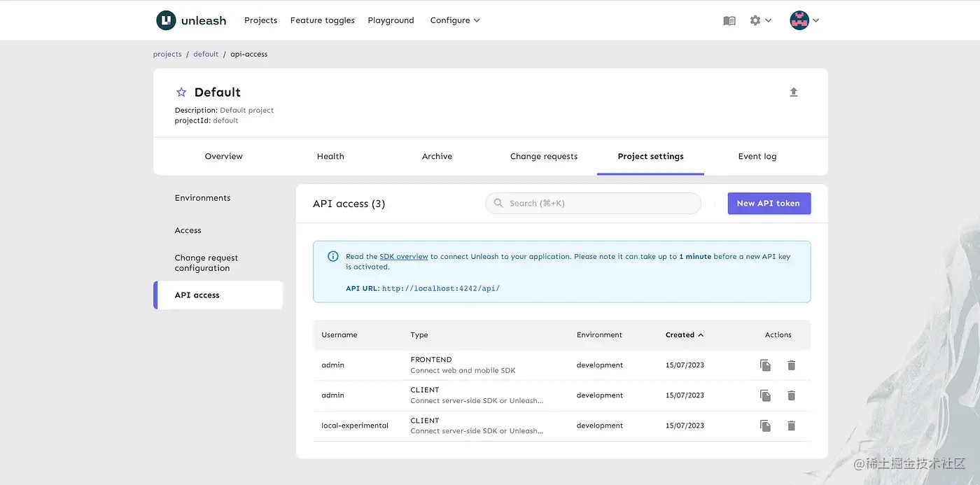Image resolution: width=980 pixels, height=485 pixels.
Task: Click the Username column header
Action: point(339,335)
